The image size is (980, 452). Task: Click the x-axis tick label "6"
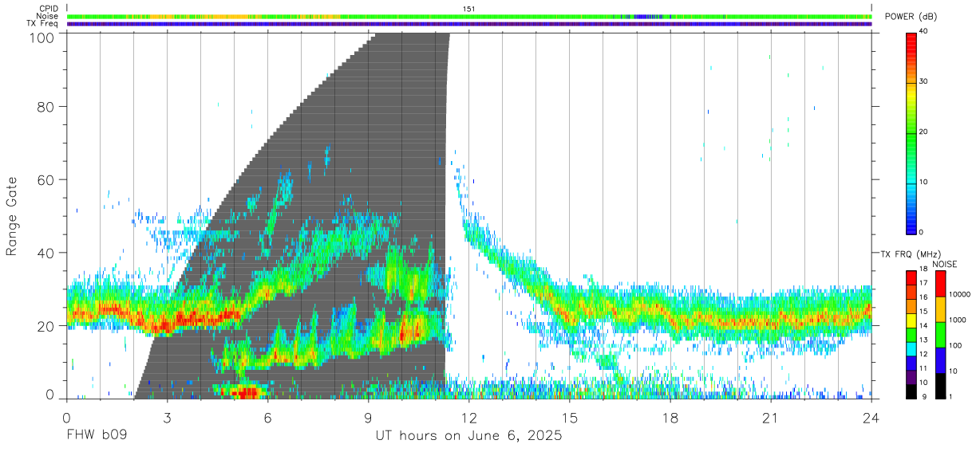coord(267,419)
